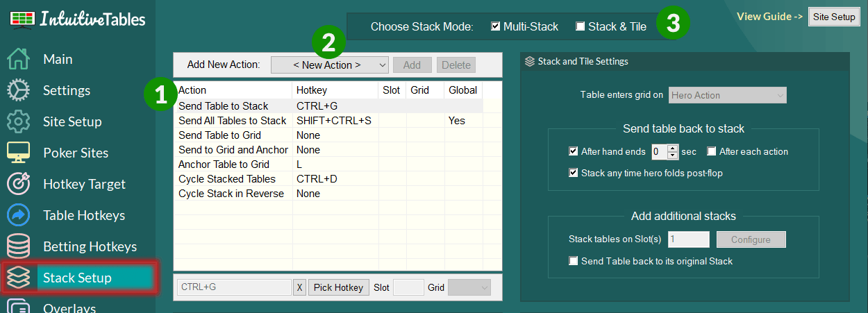The width and height of the screenshot is (868, 313).
Task: Click the Site Setup button near View Guide
Action: click(834, 17)
